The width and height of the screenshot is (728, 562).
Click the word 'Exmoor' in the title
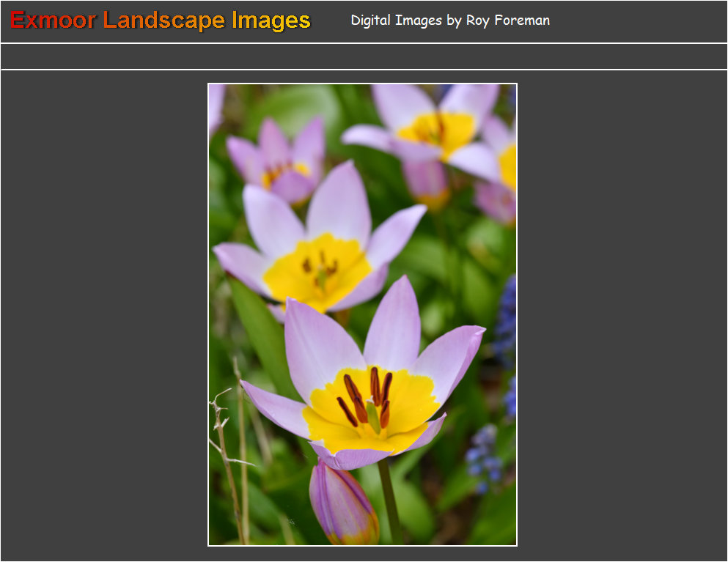coord(53,21)
